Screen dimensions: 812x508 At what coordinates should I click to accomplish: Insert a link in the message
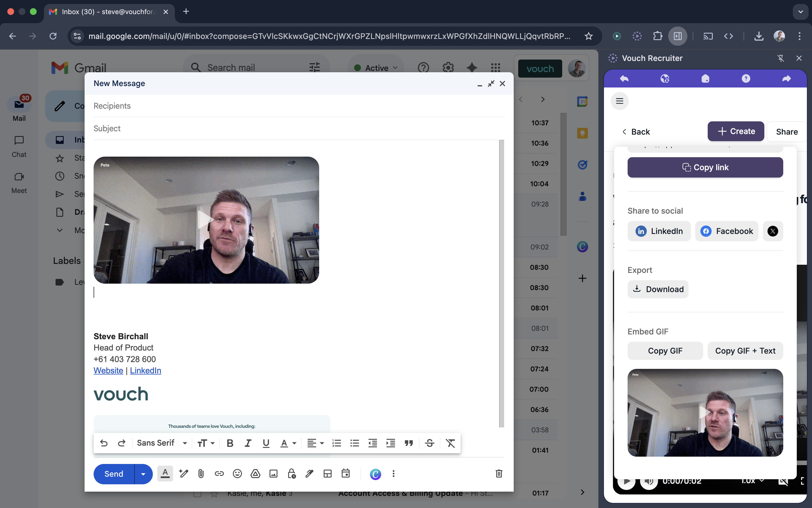[219, 474]
